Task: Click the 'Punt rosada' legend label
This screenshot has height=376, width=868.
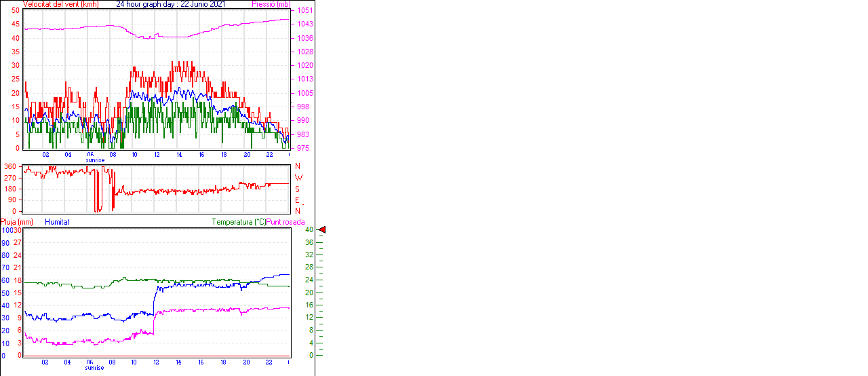Action: point(285,222)
